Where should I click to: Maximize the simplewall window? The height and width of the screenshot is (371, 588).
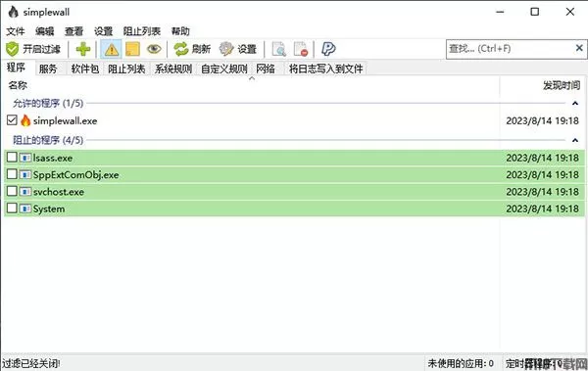(x=535, y=12)
